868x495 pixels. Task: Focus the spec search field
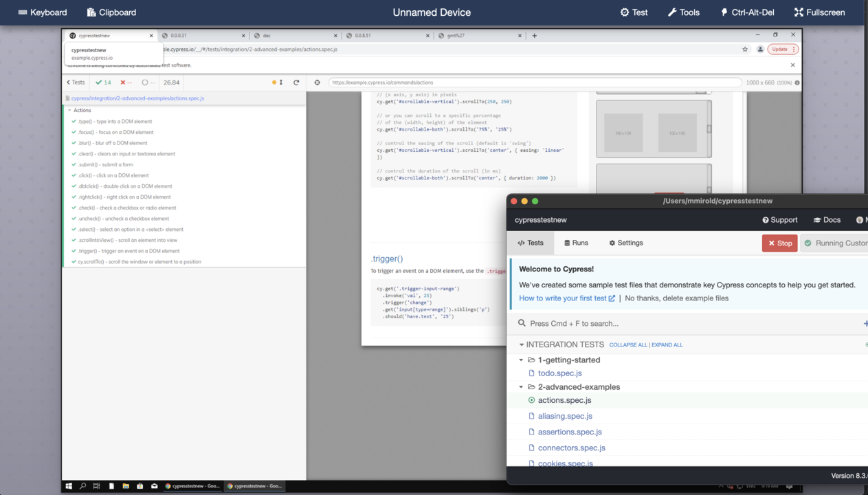[x=687, y=323]
